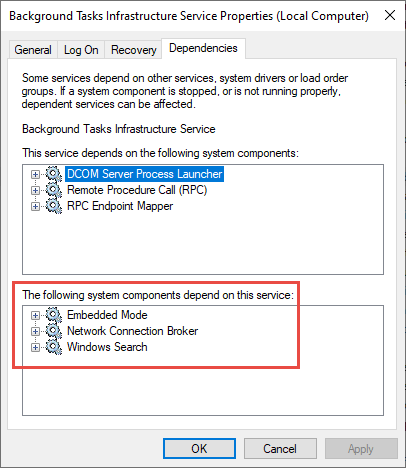The height and width of the screenshot is (468, 406).
Task: Expand the RPC Endpoint Mapper node
Action: point(35,206)
